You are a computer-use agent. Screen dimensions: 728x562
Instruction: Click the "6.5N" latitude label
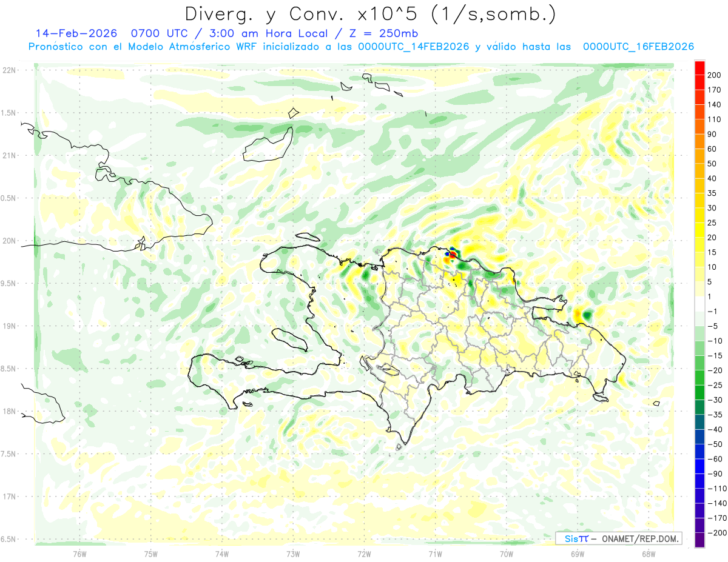9,539
